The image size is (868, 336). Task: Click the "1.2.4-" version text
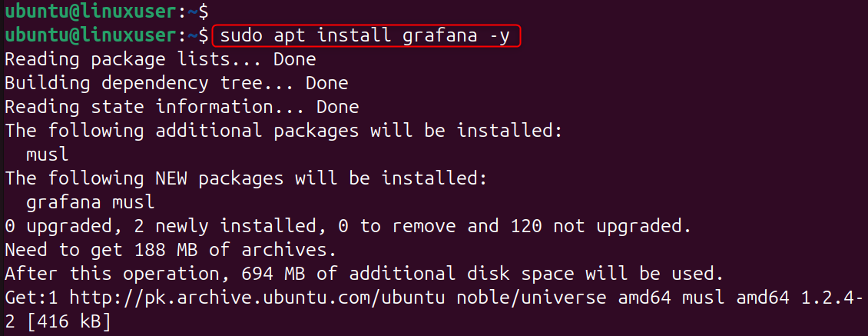pos(832,297)
